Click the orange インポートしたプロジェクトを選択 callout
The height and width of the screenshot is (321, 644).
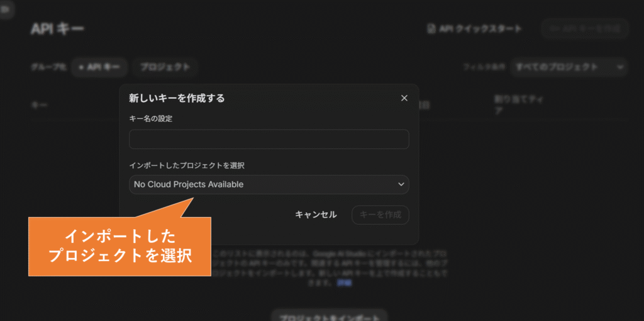(x=119, y=247)
